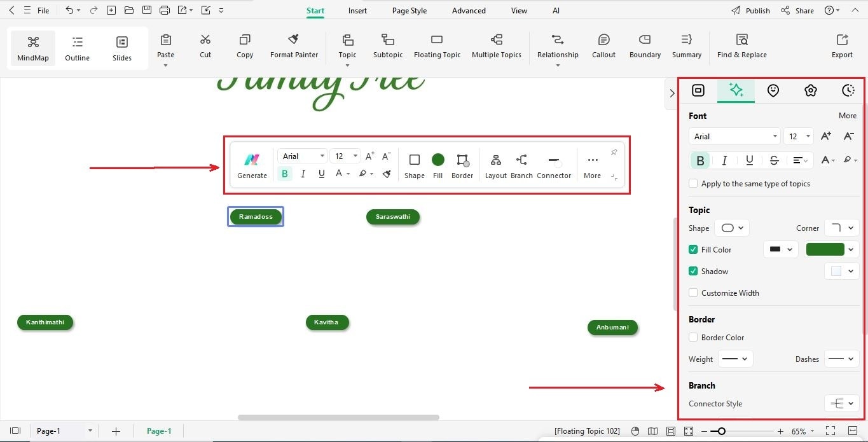
Task: Expand the Corner style dropdown
Action: (841, 228)
